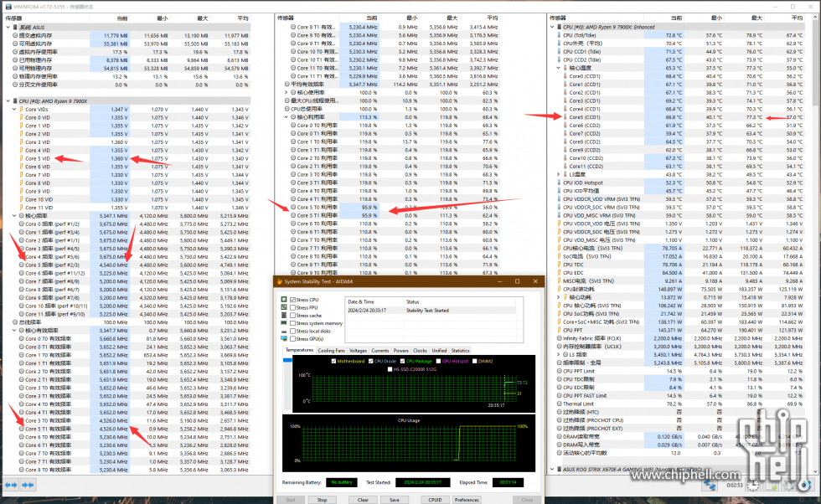Click the Save button in AIDA64
The height and width of the screenshot is (504, 821).
click(395, 500)
